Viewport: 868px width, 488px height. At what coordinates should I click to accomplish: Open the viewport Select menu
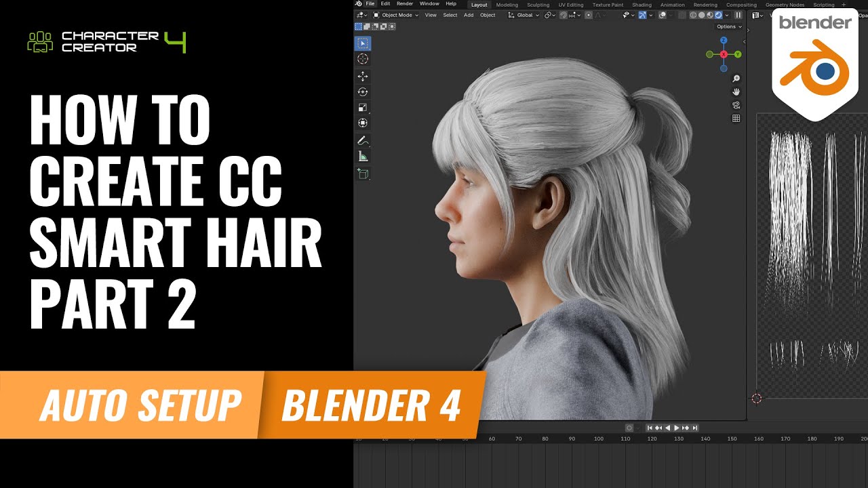(450, 15)
